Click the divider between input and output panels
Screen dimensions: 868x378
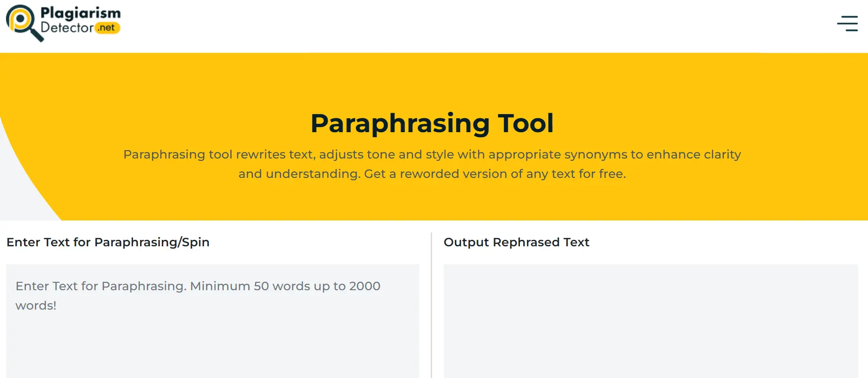tap(431, 300)
